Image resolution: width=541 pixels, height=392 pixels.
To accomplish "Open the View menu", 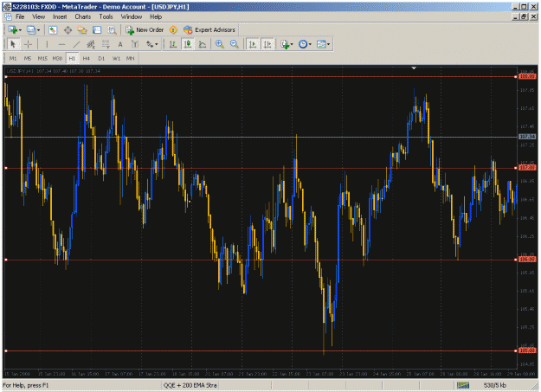I will [38, 16].
